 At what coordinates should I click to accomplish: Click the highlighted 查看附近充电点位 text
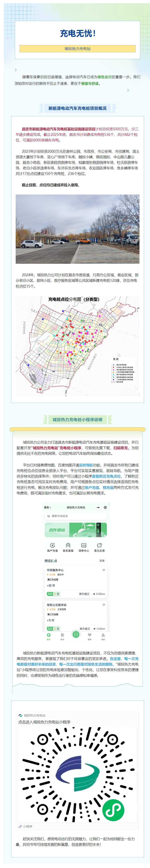(106, 476)
